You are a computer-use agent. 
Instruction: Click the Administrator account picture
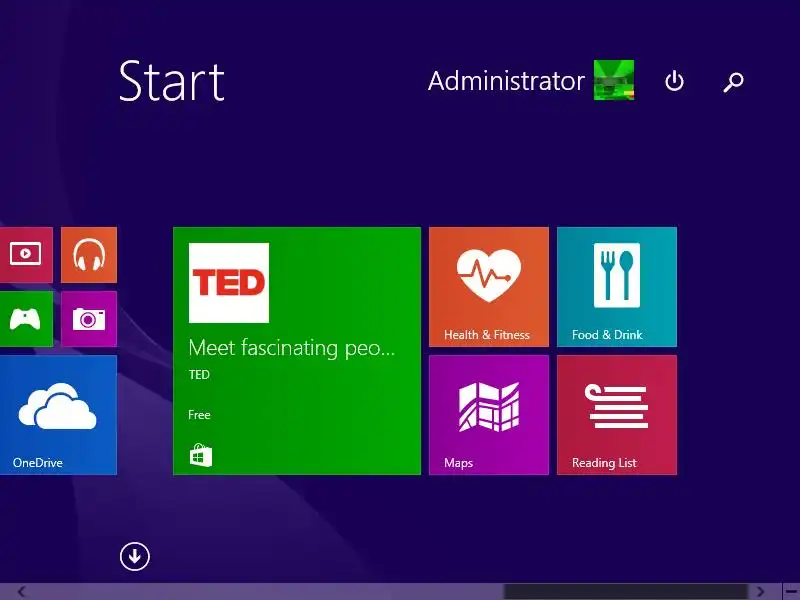tap(614, 80)
